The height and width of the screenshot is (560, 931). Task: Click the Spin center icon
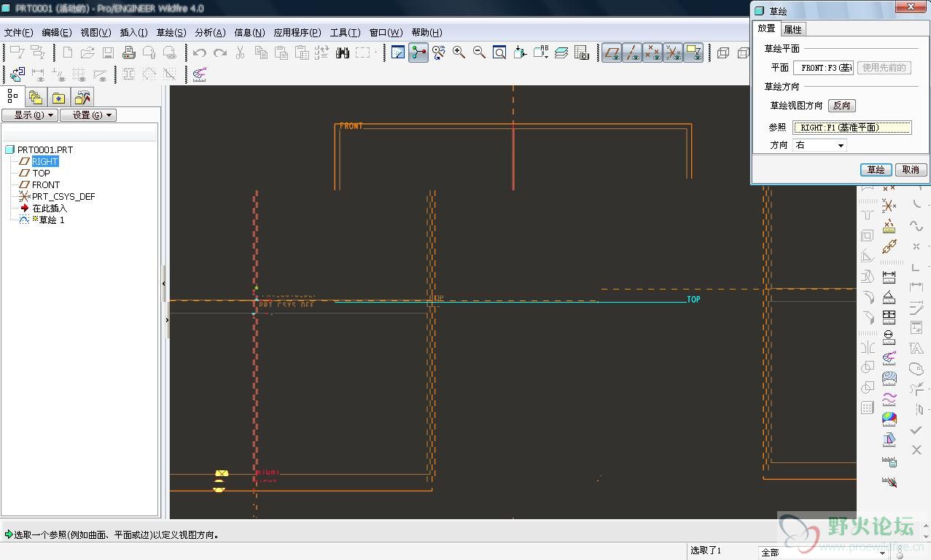point(418,52)
